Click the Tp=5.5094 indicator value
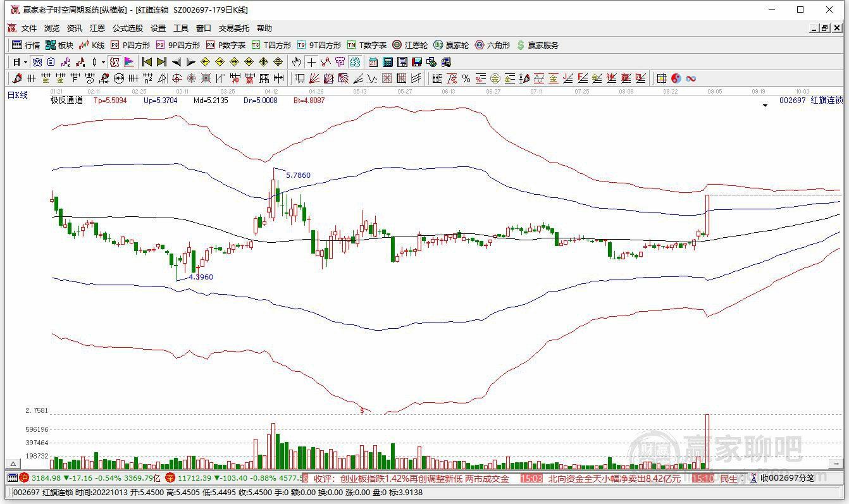This screenshot has height=504, width=849. pyautogui.click(x=110, y=100)
